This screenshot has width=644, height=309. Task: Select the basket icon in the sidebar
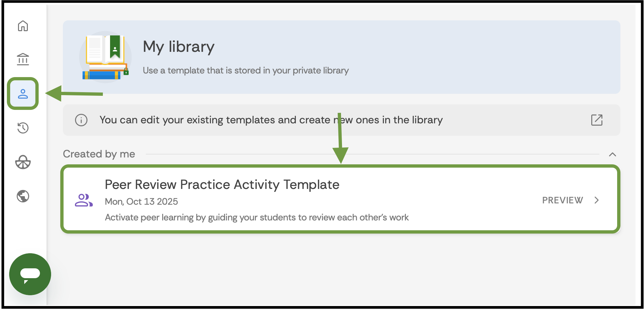coord(23,162)
